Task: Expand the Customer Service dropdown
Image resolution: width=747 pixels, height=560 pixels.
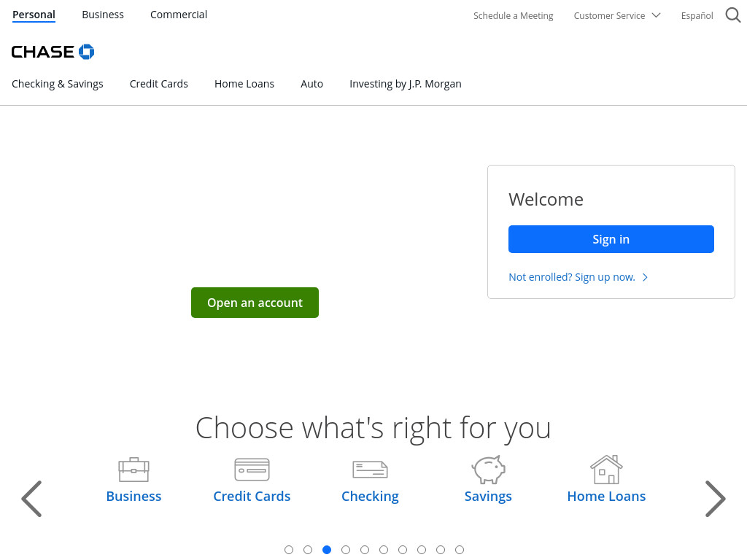Action: tap(617, 16)
